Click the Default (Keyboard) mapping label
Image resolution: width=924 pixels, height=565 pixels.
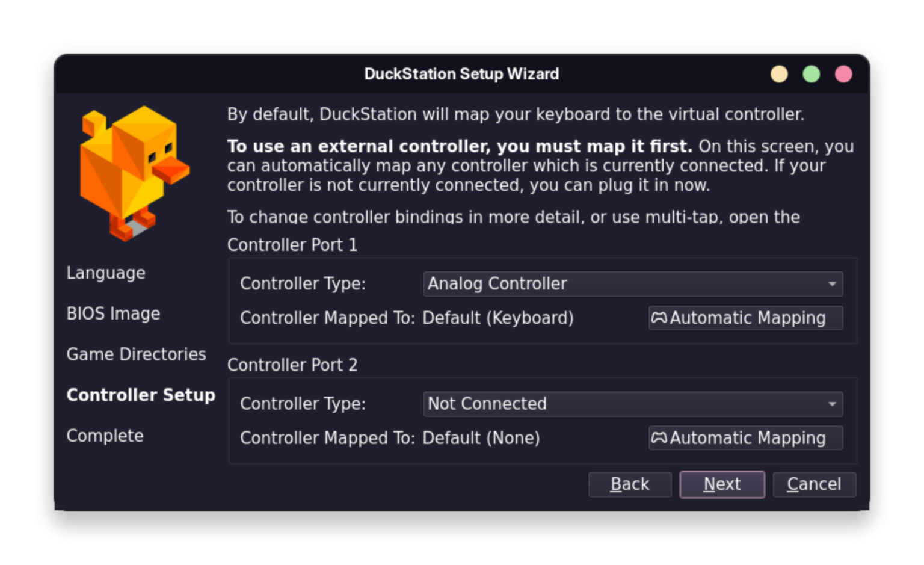498,318
